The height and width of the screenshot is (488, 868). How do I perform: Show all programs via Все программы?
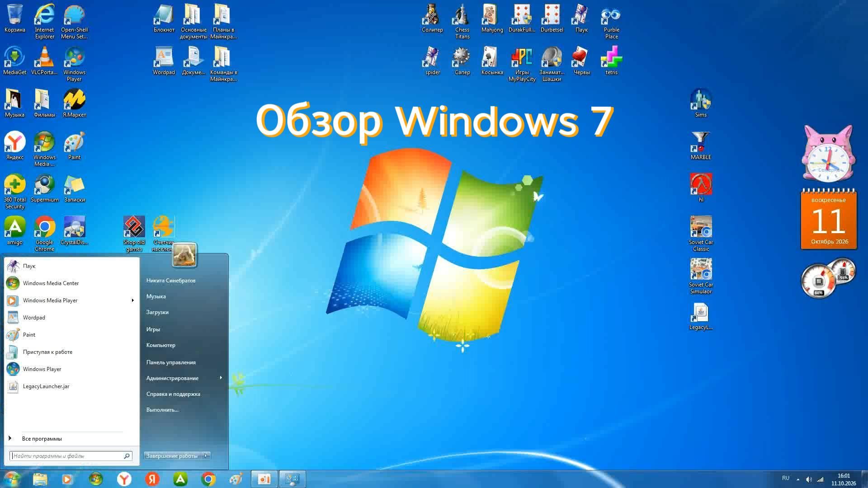click(x=42, y=439)
